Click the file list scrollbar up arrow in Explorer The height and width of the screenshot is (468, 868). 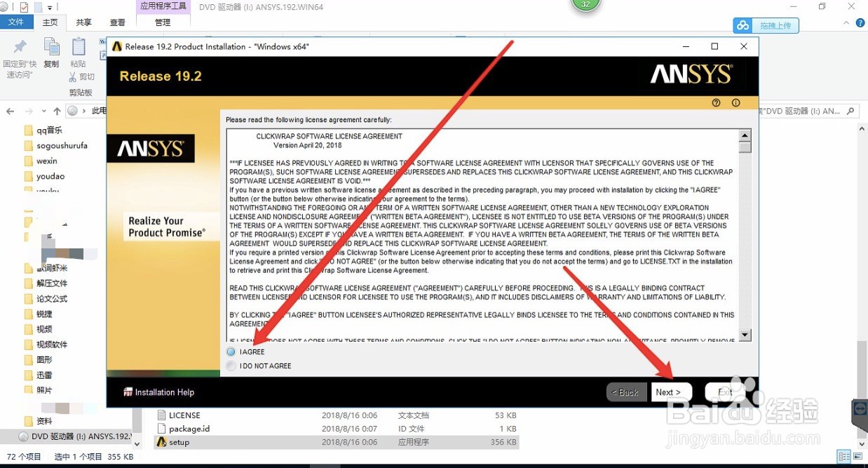(x=861, y=129)
